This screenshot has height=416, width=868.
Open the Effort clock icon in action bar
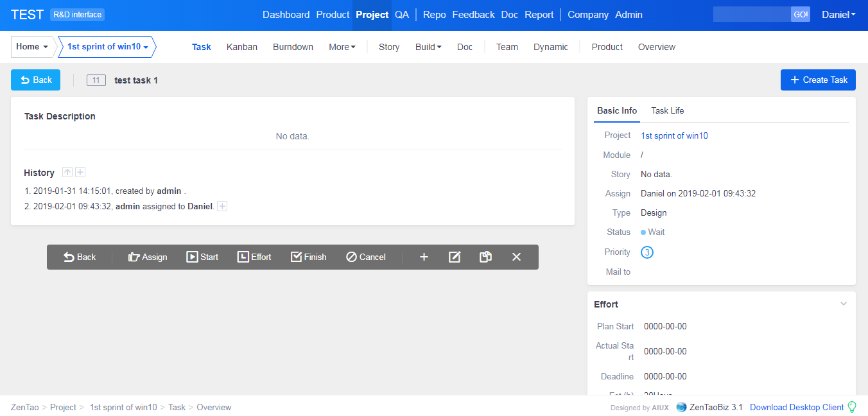[243, 257]
